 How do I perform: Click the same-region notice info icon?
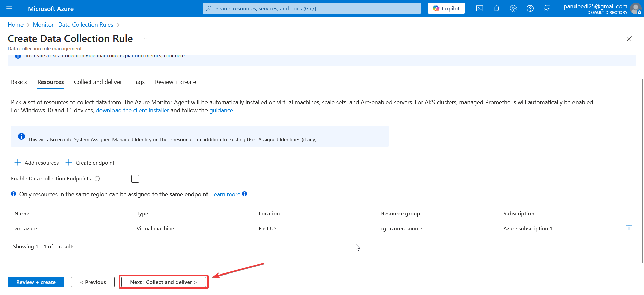point(13,194)
